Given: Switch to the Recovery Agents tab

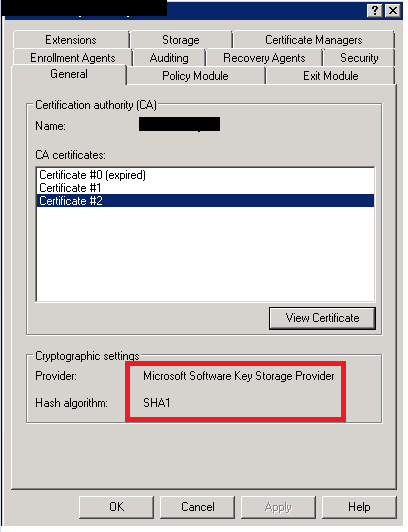Looking at the screenshot, I should (264, 58).
